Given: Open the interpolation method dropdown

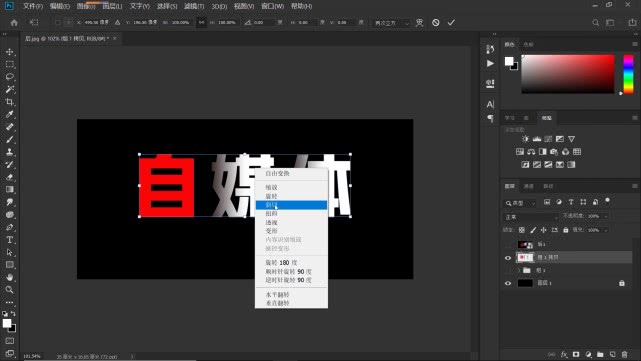Looking at the screenshot, I should 391,23.
